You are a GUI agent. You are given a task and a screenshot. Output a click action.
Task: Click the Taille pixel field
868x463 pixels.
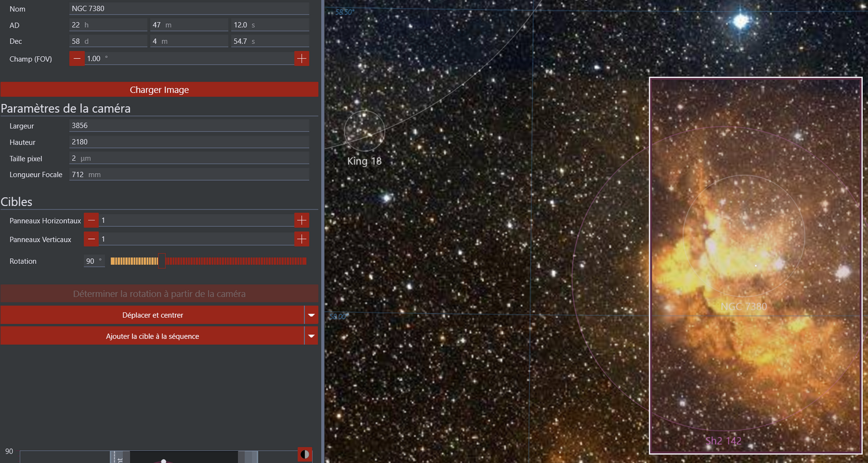pos(189,158)
